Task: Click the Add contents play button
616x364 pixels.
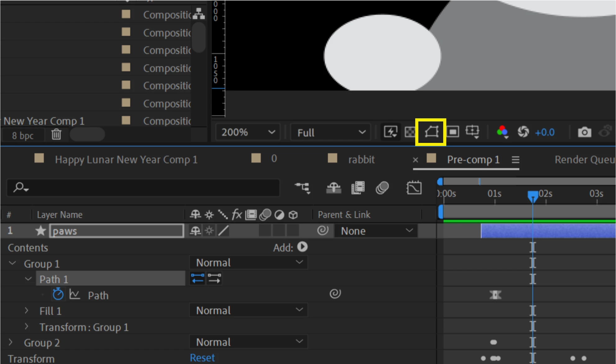Action: (x=302, y=247)
